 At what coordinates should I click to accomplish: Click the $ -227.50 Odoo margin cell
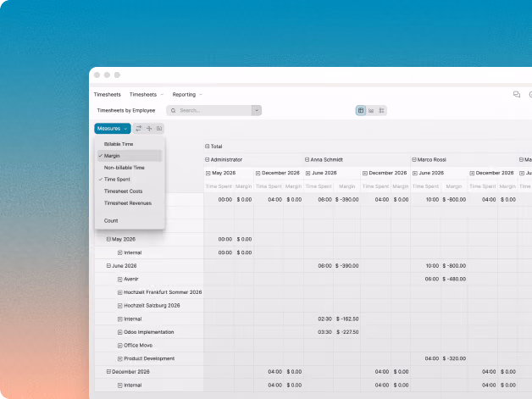(x=347, y=332)
